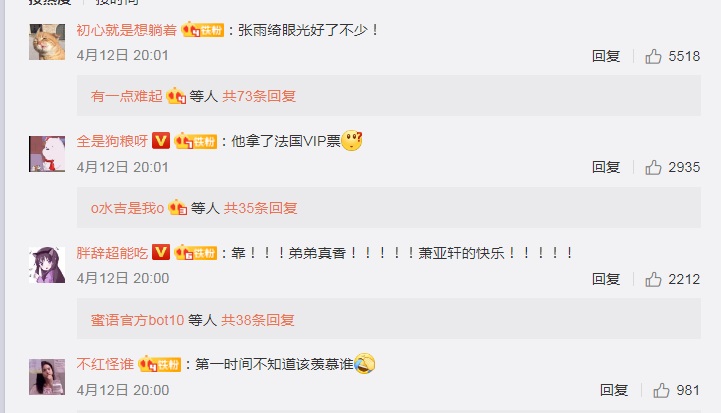This screenshot has height=413, width=721.
Task: Open username link 不红怪谁
Action: [105, 364]
